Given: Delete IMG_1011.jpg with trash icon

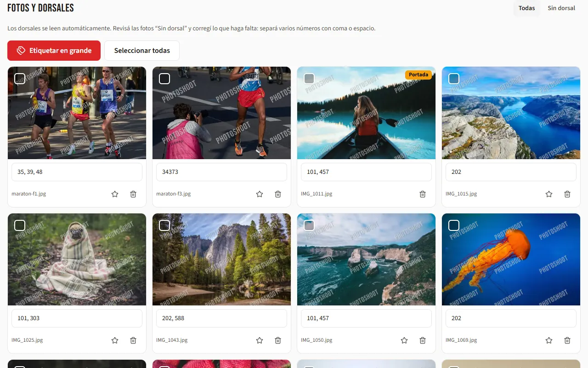Looking at the screenshot, I should pyautogui.click(x=423, y=194).
